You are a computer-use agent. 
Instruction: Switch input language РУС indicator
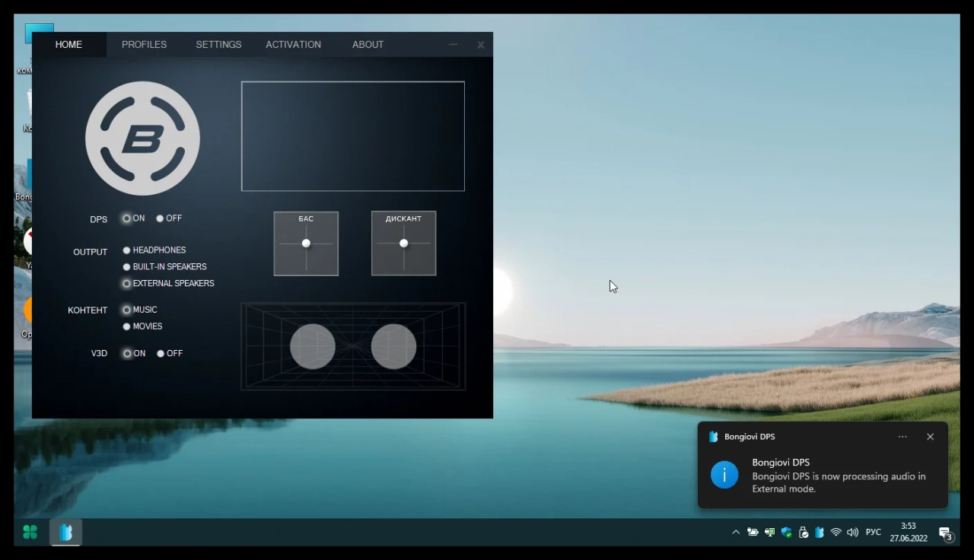pyautogui.click(x=874, y=533)
